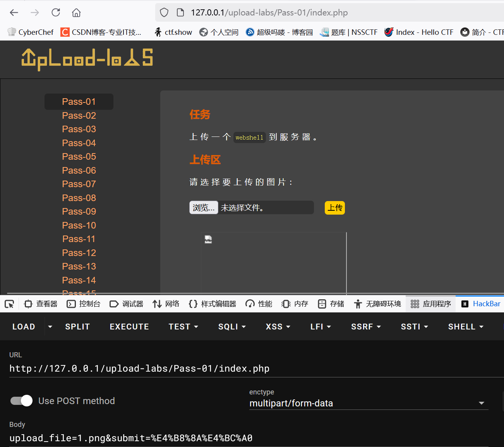
Task: Open the 题库 NSSCTF bookmark
Action: (348, 32)
